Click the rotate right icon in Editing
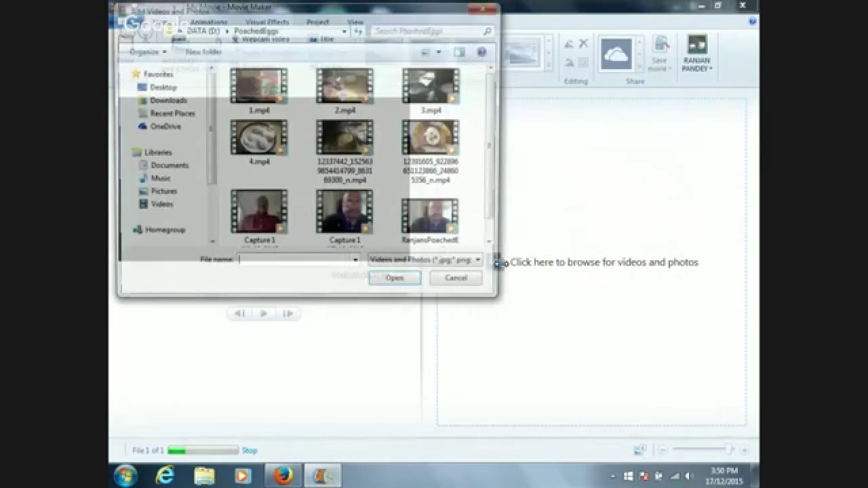The image size is (868, 488). (x=569, y=62)
